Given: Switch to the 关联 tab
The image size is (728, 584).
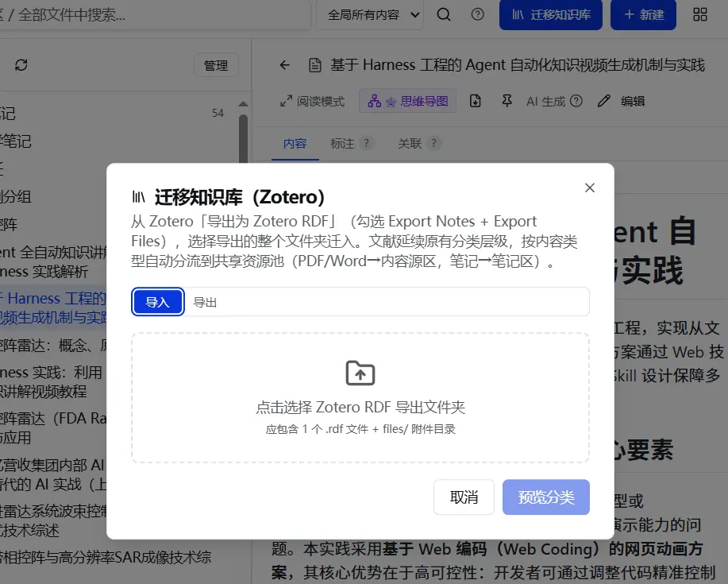Looking at the screenshot, I should (x=410, y=144).
